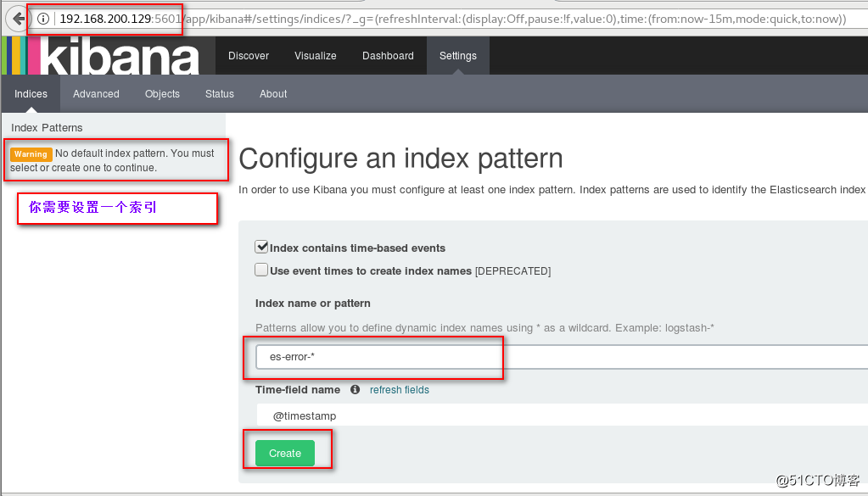Open the Time-field name @timestamp dropdown
Viewport: 868px width, 496px height.
pos(562,415)
